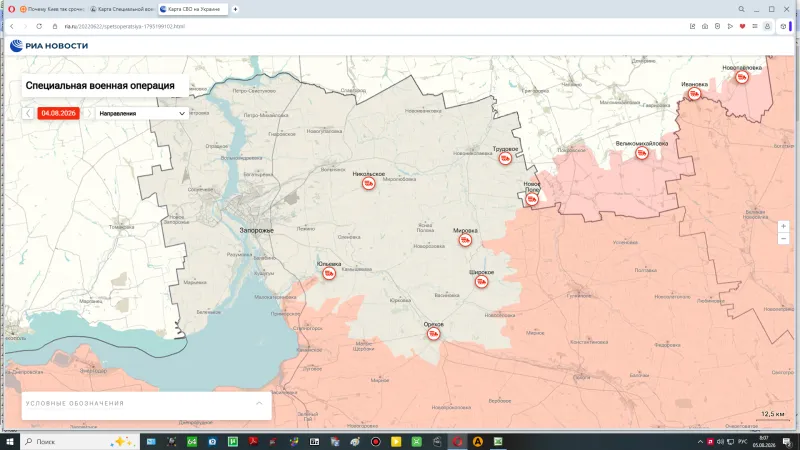
Task: Select the 'Карта СВО на Украине' tab
Action: 193,9
